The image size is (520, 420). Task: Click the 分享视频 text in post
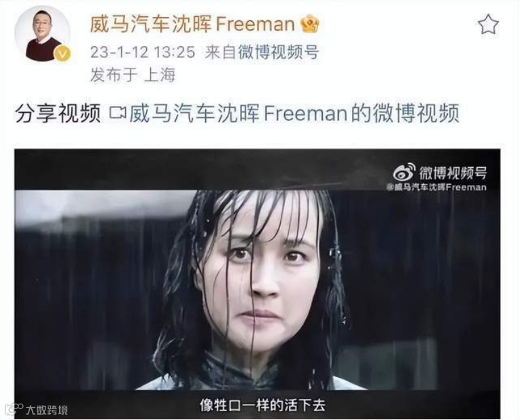coord(58,113)
